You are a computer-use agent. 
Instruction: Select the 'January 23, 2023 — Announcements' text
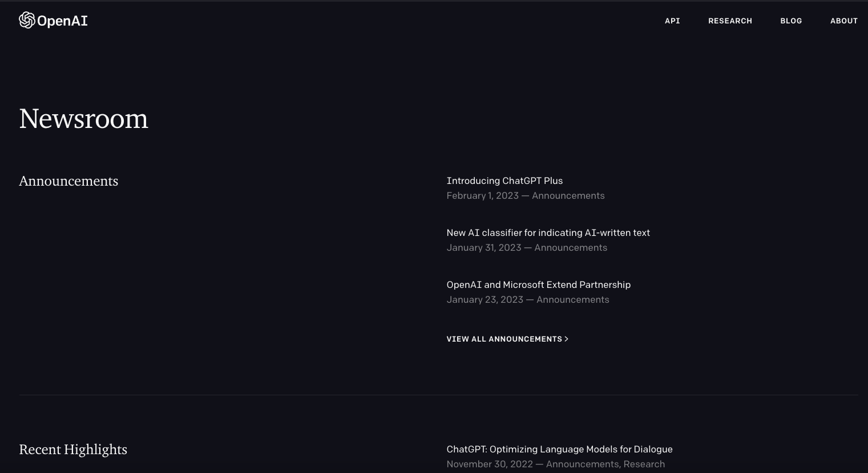click(x=528, y=299)
